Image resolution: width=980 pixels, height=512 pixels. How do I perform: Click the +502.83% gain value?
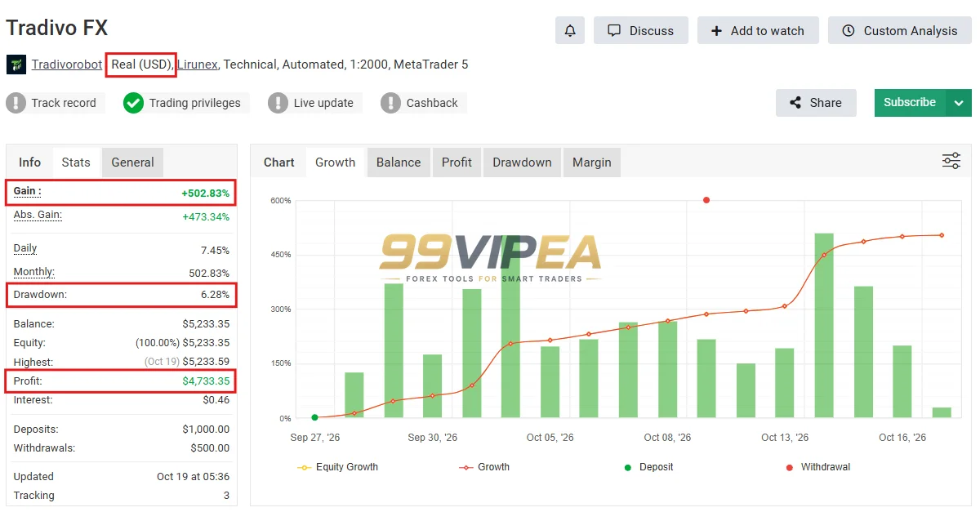[x=205, y=194]
